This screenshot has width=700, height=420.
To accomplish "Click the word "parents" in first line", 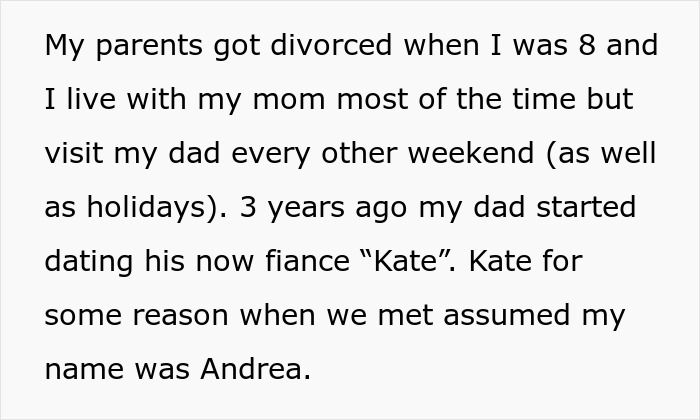I will [x=150, y=46].
